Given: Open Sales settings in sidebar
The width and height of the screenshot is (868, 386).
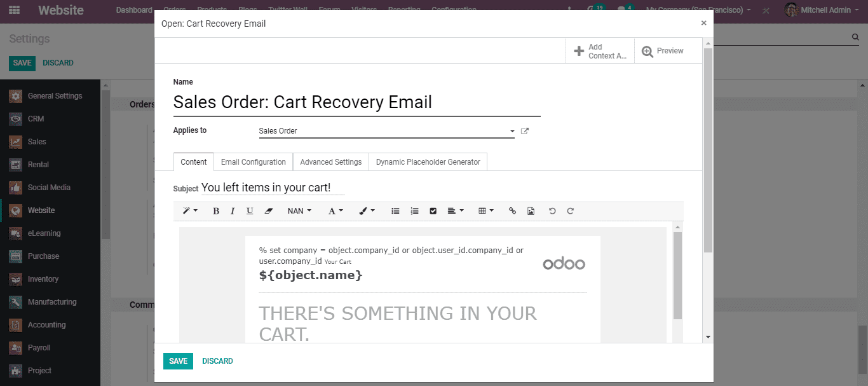Looking at the screenshot, I should click(x=50, y=142).
